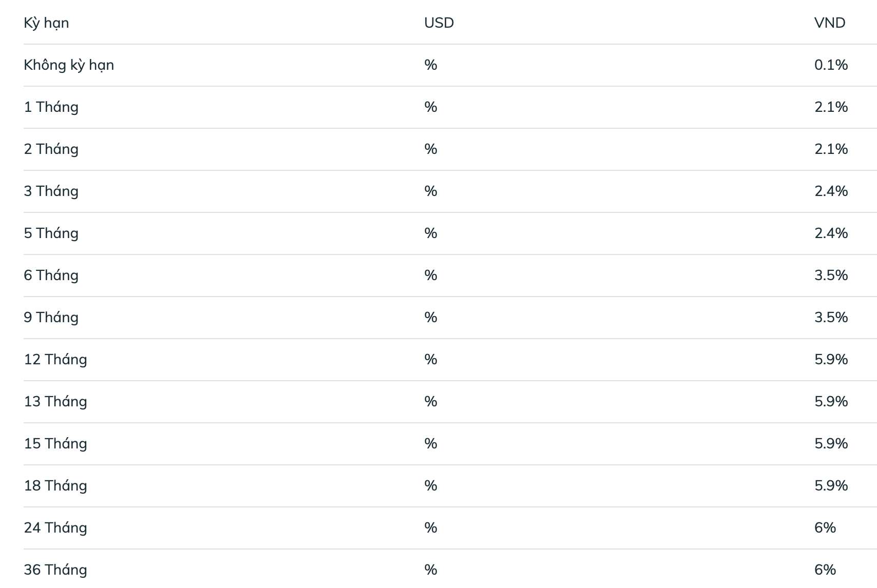
Task: Click the Kỳ hạn column header
Action: click(46, 23)
